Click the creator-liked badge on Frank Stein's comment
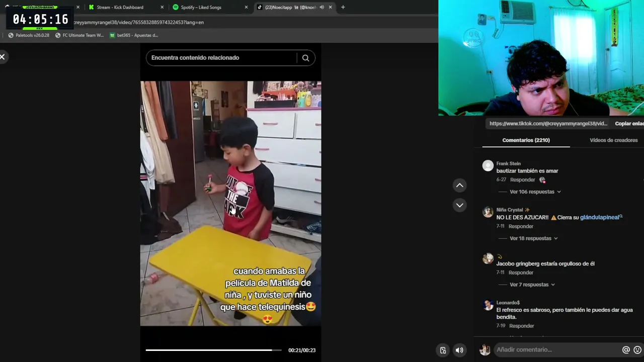644x362 pixels. point(542,179)
